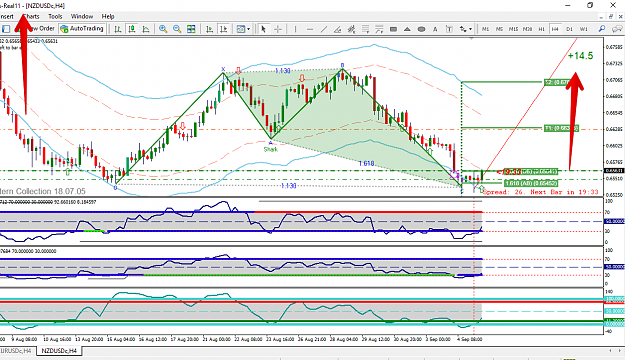
Task: Open the chat speech-bubbles icon
Action: [617, 29]
